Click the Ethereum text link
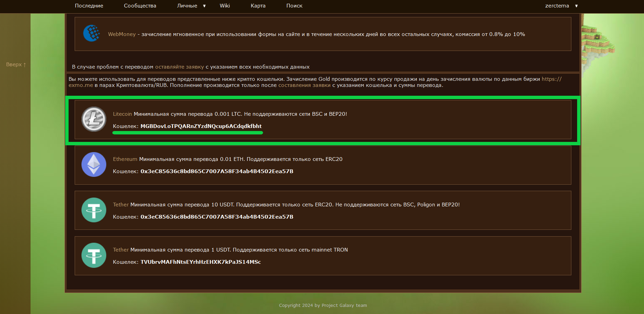Screen dimensions: 644x314 point(125,159)
